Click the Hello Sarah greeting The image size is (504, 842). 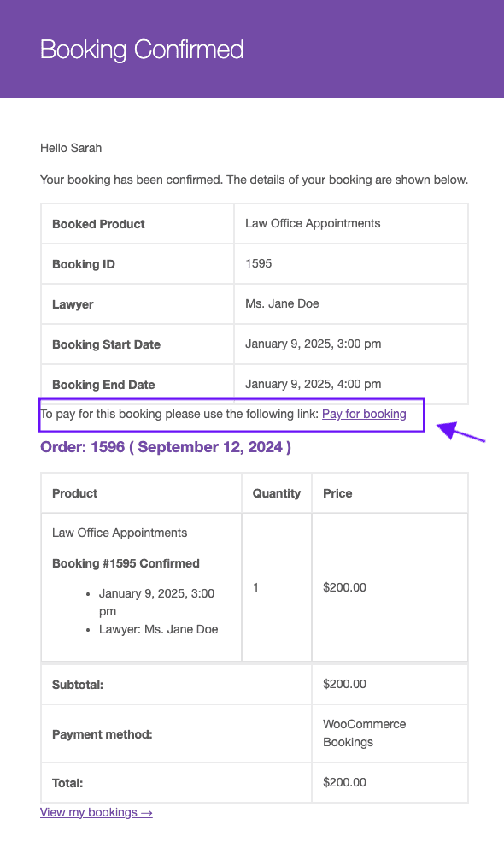click(x=71, y=148)
